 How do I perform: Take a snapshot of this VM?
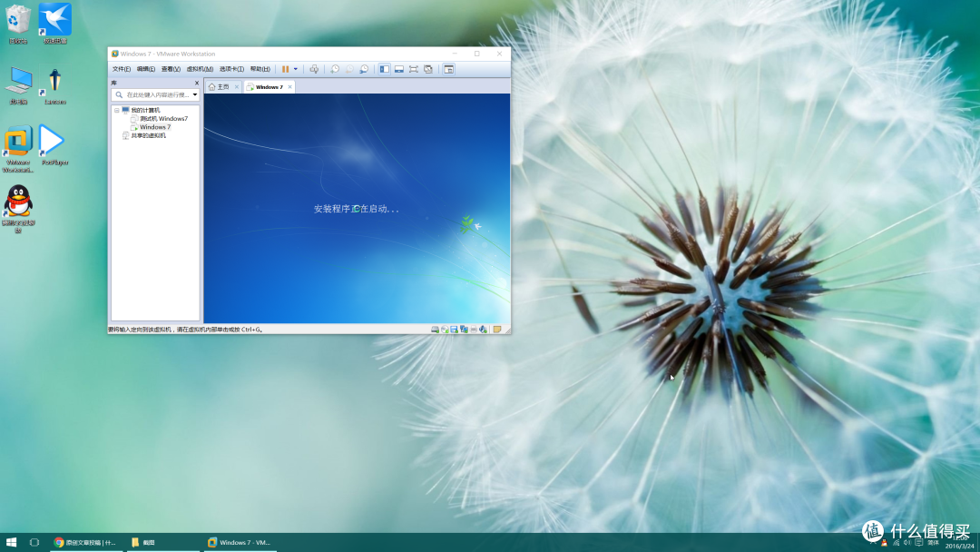coord(335,69)
